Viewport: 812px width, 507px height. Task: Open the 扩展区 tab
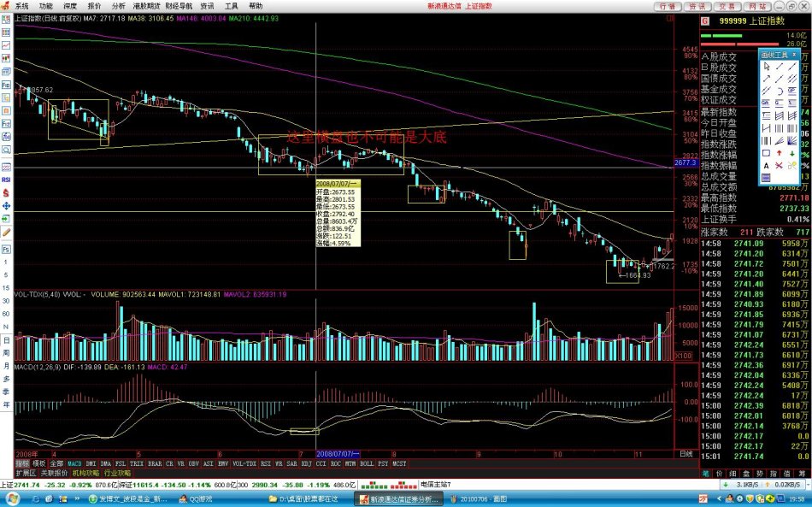[26, 473]
